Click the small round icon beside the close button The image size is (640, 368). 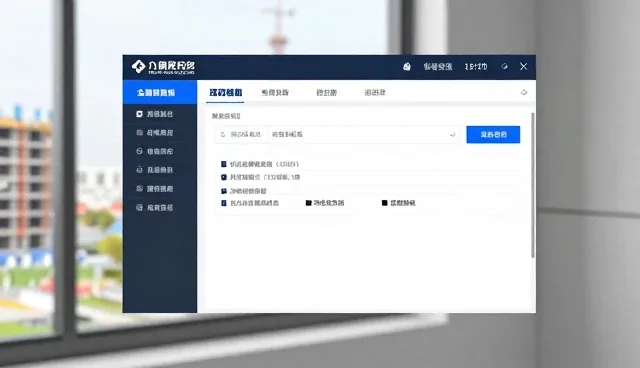[x=504, y=66]
